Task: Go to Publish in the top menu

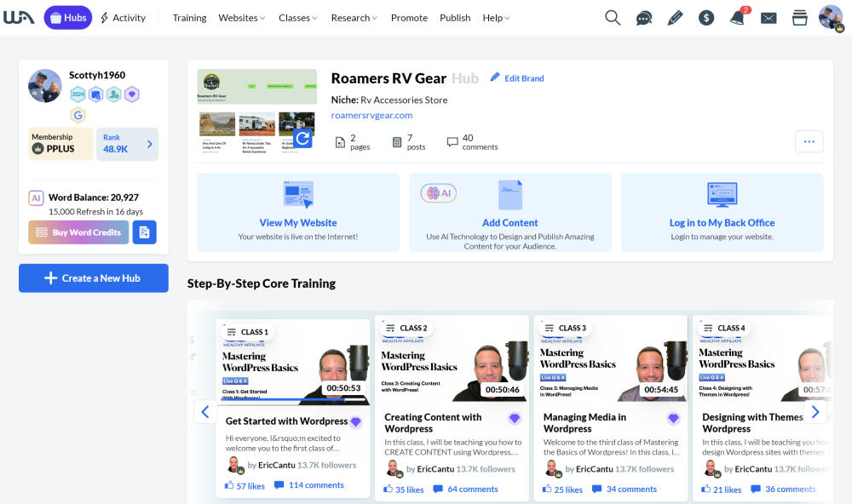Action: [x=455, y=18]
